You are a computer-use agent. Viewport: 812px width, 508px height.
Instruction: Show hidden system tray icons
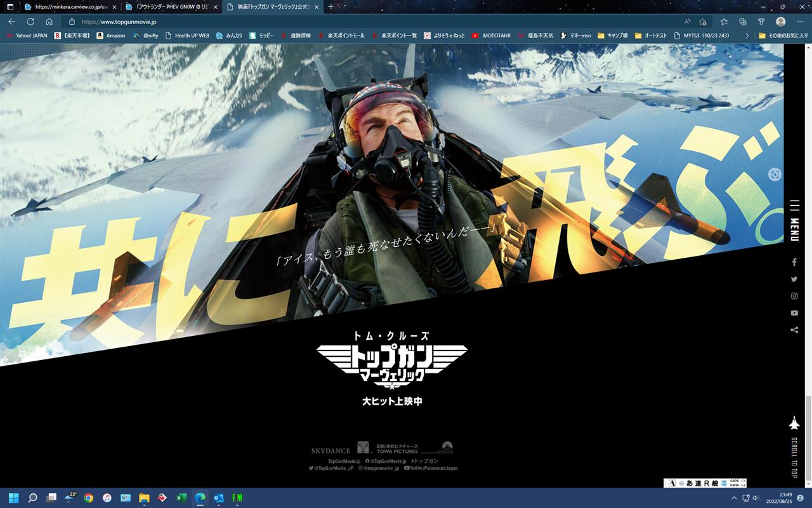pyautogui.click(x=734, y=498)
